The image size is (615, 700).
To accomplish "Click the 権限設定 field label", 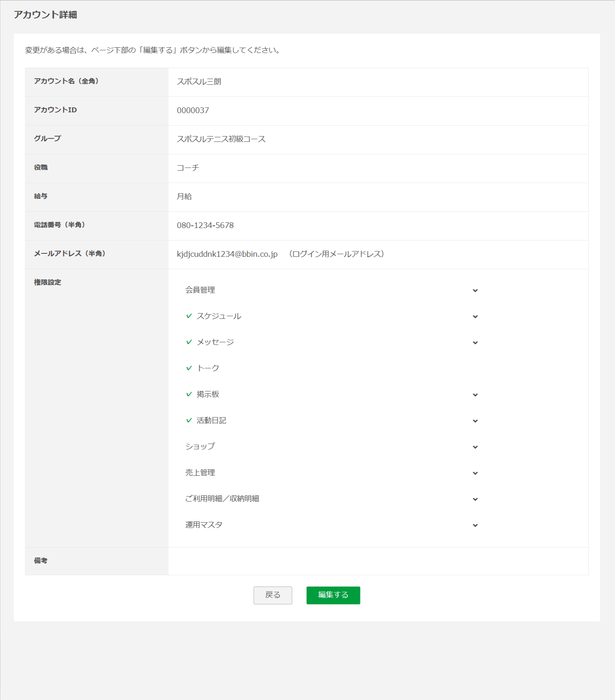I will (47, 282).
